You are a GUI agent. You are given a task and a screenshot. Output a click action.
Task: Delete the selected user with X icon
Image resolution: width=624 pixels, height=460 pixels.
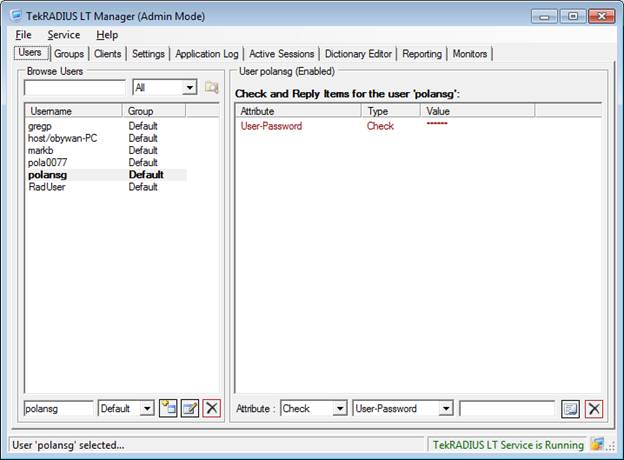point(211,408)
